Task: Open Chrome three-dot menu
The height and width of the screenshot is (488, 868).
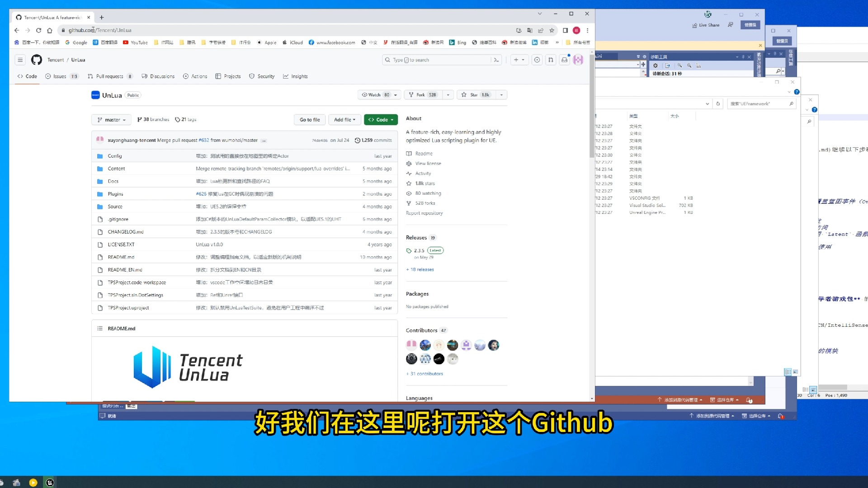Action: click(x=587, y=30)
